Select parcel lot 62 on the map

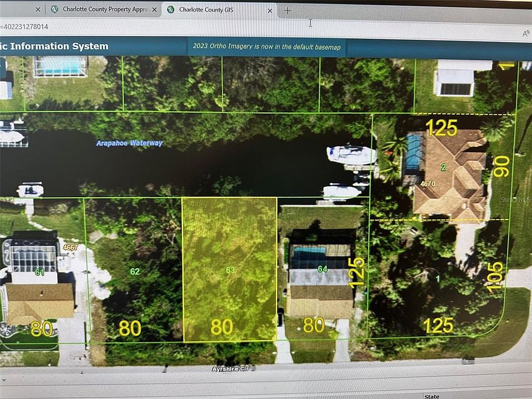coord(135,271)
